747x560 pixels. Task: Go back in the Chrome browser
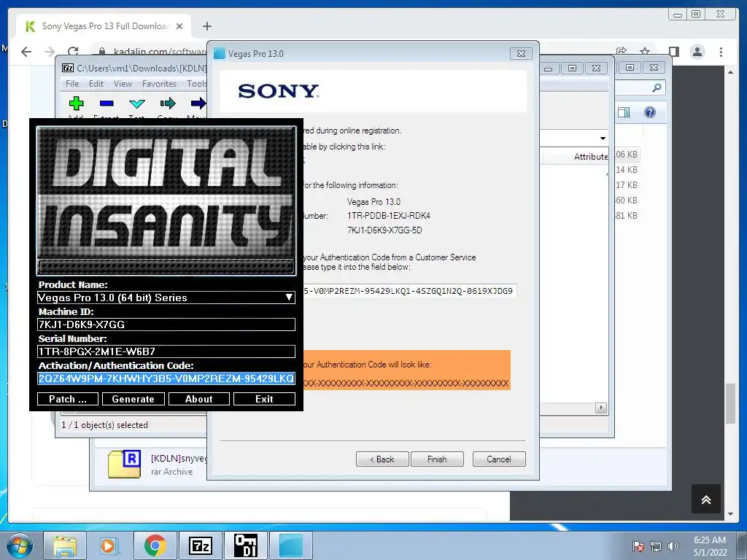point(26,52)
